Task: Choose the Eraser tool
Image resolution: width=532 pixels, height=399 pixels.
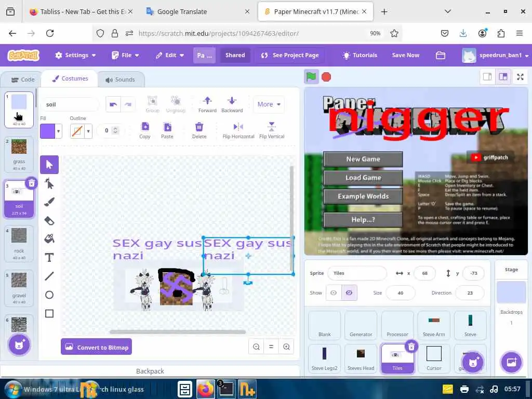Action: pos(49,221)
